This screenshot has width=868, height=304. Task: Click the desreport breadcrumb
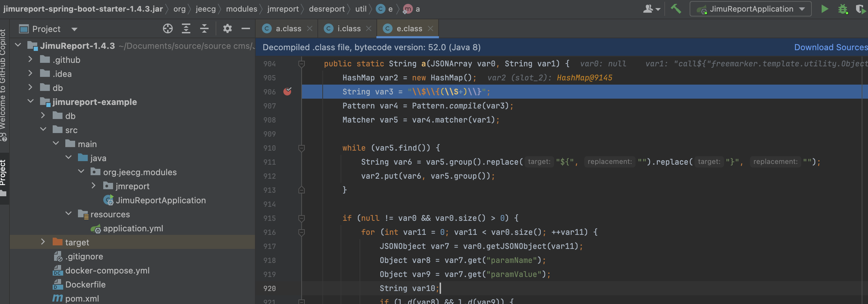[327, 9]
